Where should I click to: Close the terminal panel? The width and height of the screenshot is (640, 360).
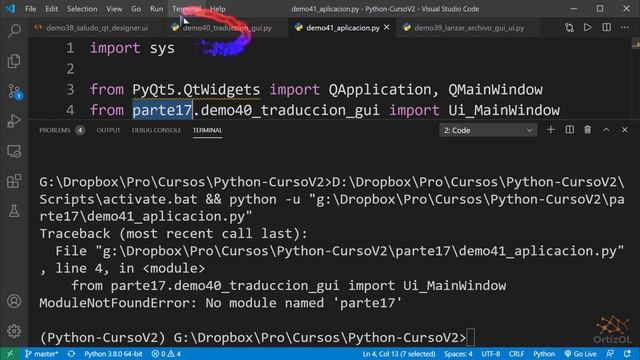click(x=624, y=130)
